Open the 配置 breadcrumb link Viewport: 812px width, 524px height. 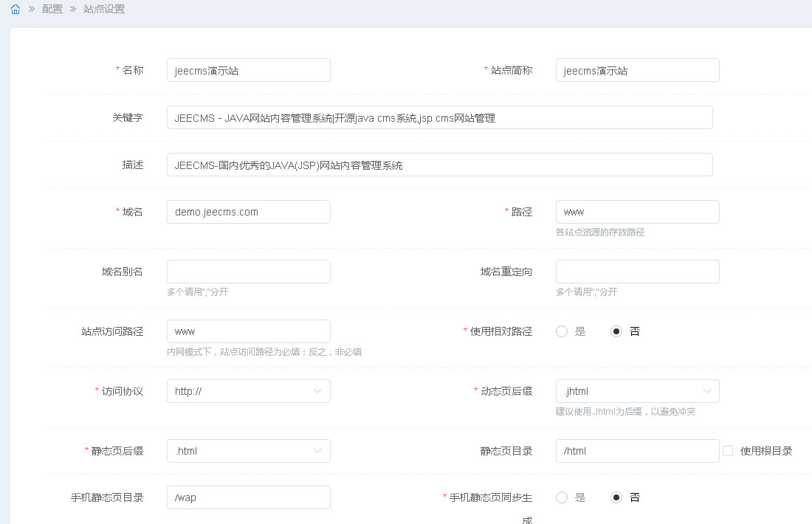pos(52,9)
